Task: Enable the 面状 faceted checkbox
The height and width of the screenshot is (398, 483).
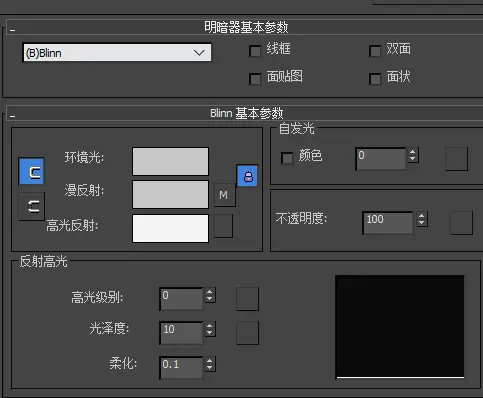Action: (375, 79)
